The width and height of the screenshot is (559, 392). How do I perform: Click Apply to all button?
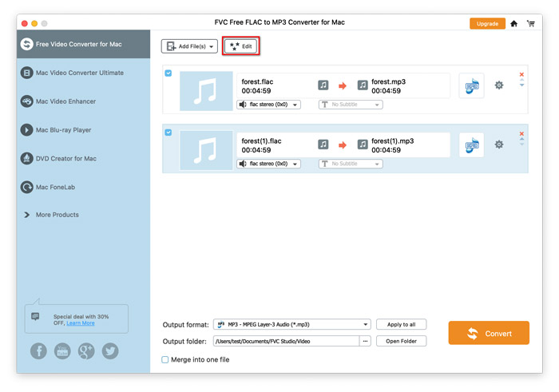click(x=401, y=324)
